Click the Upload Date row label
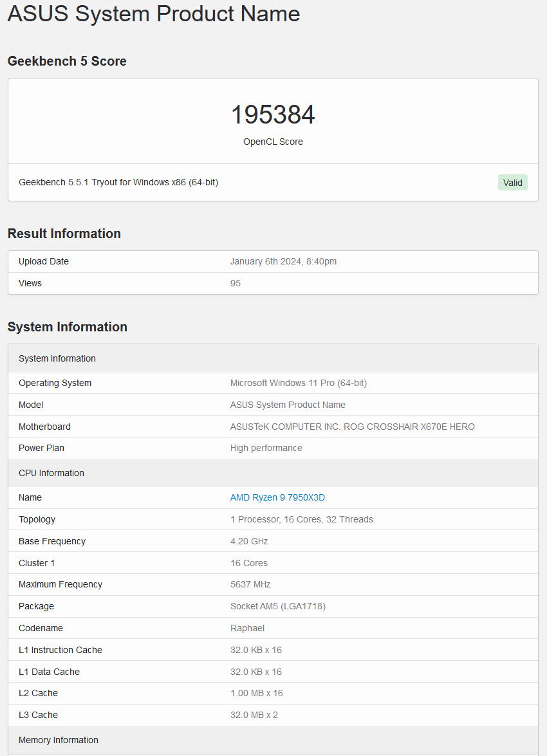Screen dimensions: 547x756 click(x=43, y=261)
